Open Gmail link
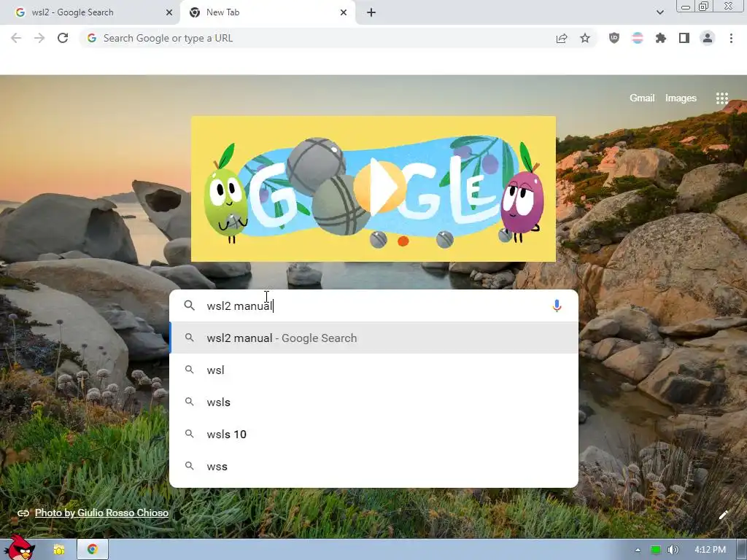The image size is (747, 560). point(642,98)
